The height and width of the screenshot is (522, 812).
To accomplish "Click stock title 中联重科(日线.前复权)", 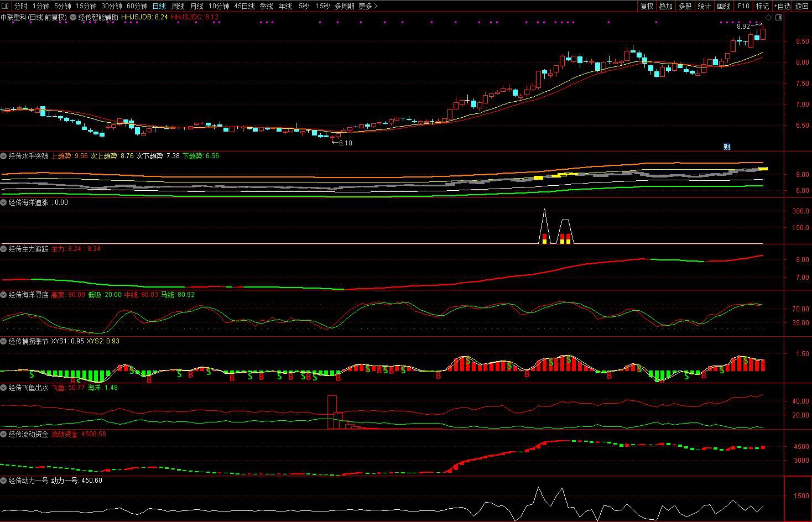I will tap(34, 17).
